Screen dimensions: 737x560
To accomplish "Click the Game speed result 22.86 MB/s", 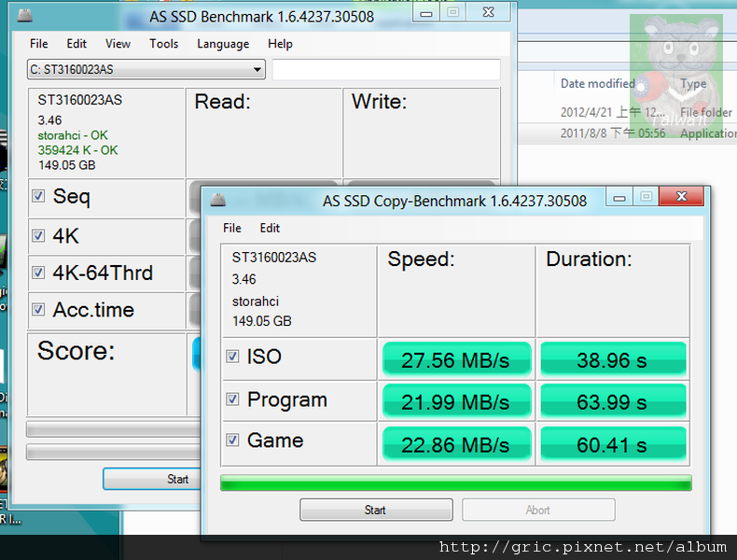I will pos(457,444).
